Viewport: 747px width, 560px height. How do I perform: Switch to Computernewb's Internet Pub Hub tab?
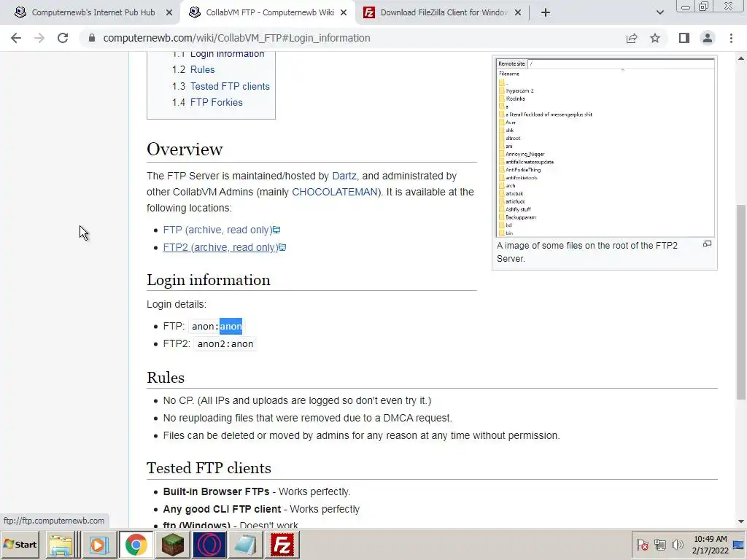93,12
